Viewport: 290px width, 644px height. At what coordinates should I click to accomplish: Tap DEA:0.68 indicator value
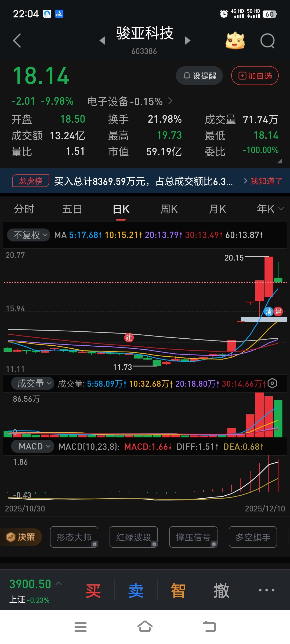pyautogui.click(x=243, y=447)
